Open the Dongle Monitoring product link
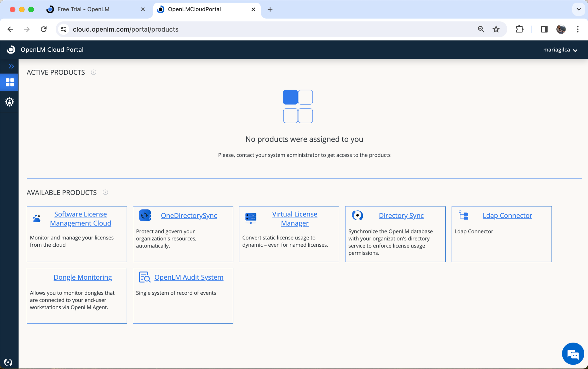Image resolution: width=588 pixels, height=369 pixels. [82, 277]
